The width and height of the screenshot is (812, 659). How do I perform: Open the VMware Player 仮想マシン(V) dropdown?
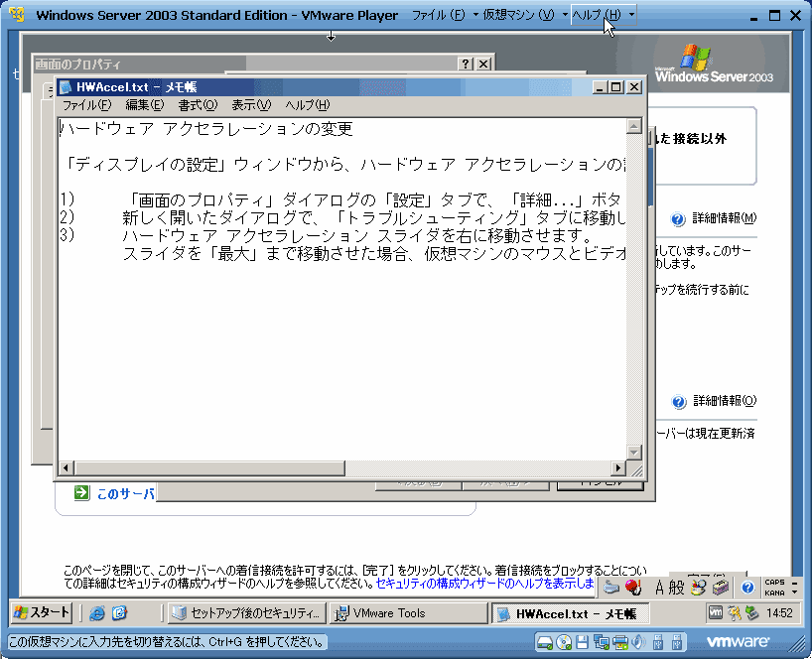coord(524,15)
